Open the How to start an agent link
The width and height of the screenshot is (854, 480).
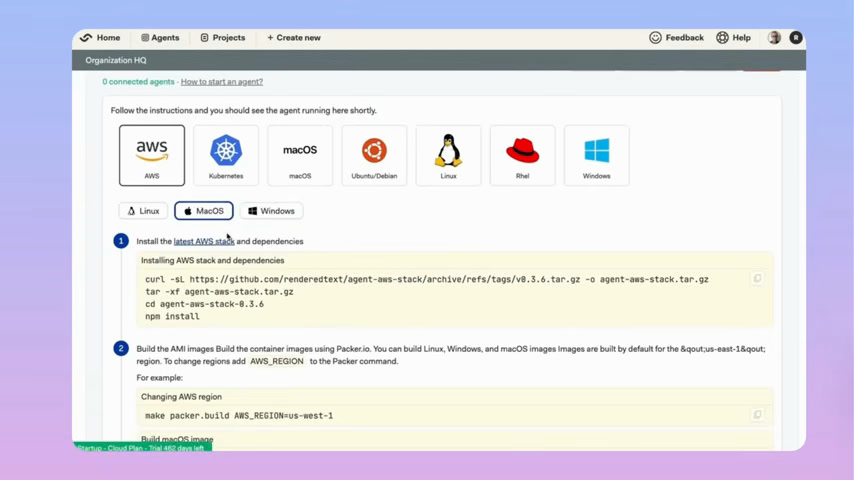(222, 82)
